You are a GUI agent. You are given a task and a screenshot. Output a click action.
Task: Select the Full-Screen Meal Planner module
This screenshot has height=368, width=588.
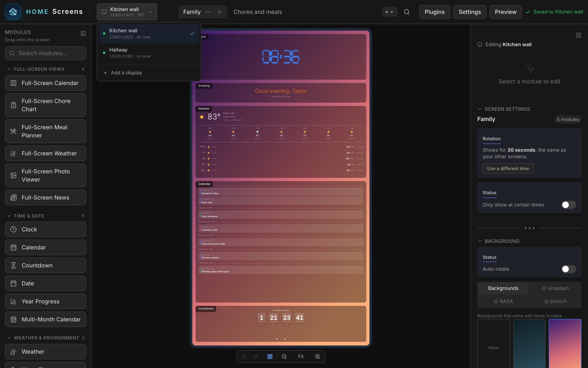point(46,131)
